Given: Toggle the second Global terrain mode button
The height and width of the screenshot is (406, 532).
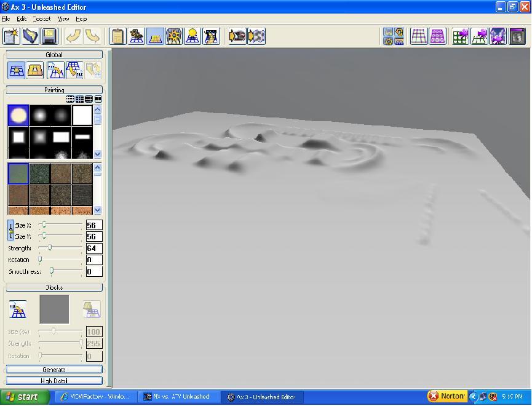Looking at the screenshot, I should 36,70.
